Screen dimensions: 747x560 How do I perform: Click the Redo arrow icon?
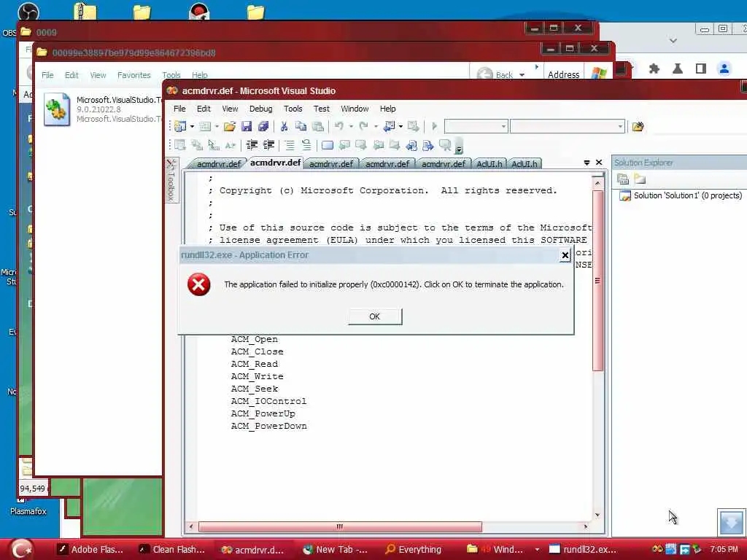tap(364, 126)
